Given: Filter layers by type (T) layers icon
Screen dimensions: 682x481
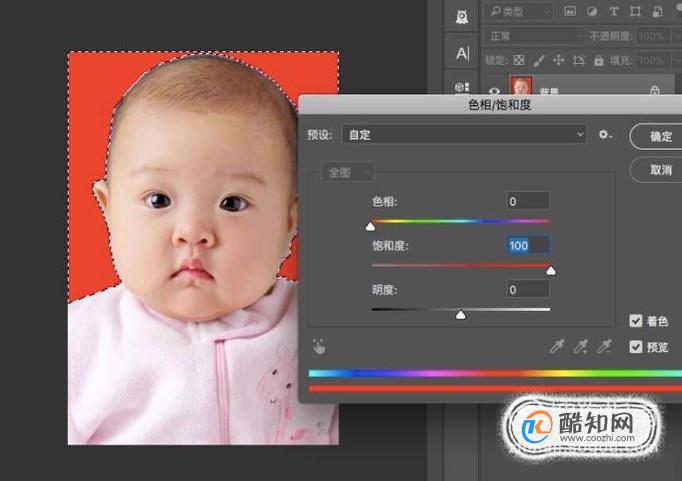Looking at the screenshot, I should [x=613, y=12].
